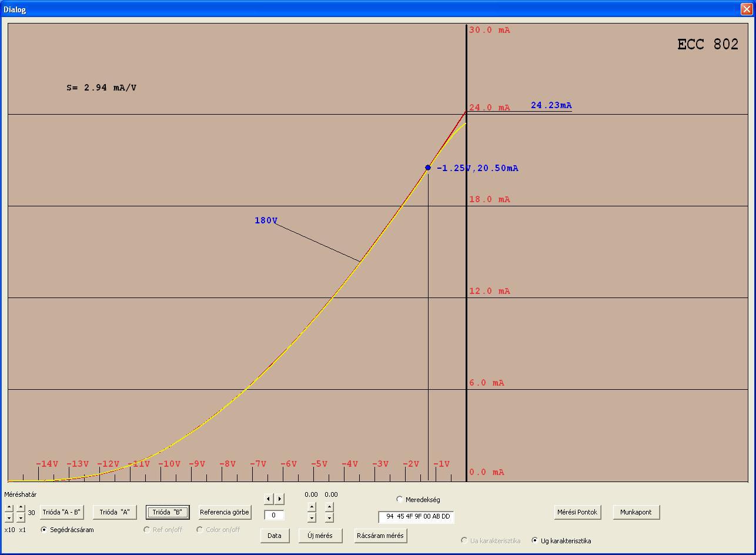Click the x1 Méréshatár up arrow
This screenshot has height=555, width=756.
coord(21,507)
